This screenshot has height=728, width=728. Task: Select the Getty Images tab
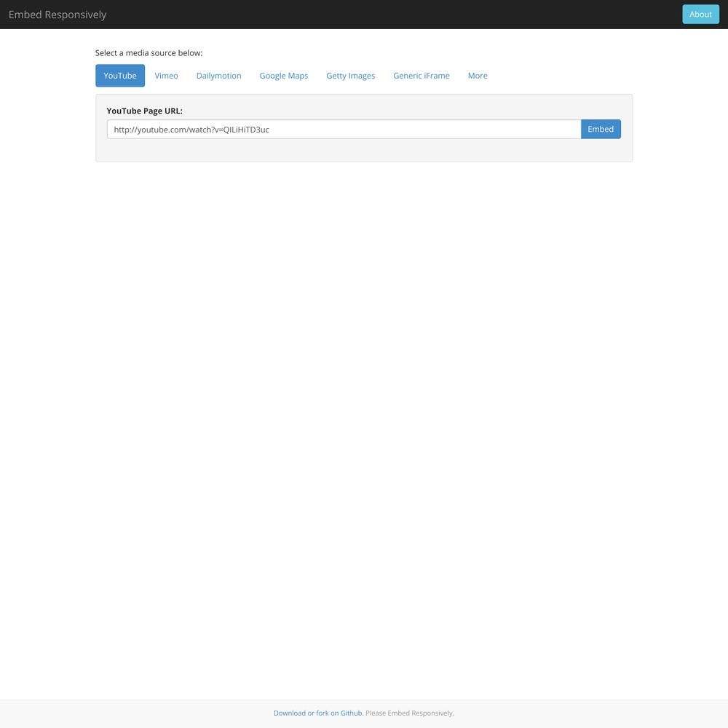351,76
